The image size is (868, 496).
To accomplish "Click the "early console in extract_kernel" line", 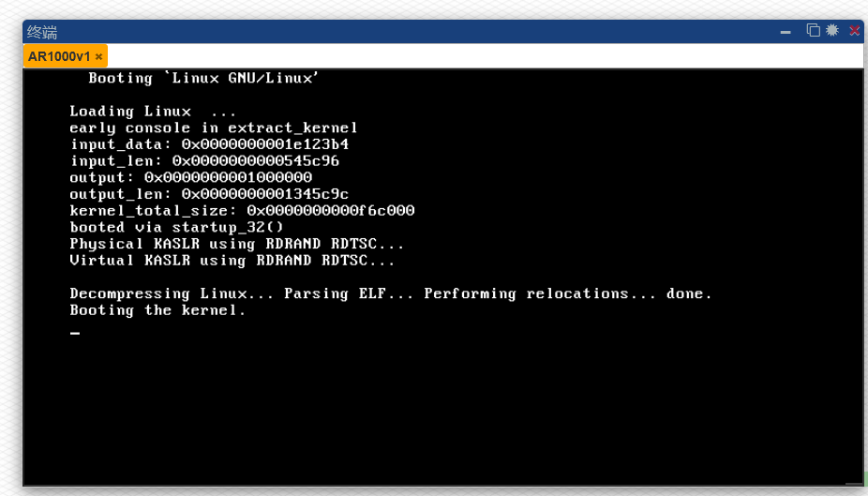I will (214, 128).
